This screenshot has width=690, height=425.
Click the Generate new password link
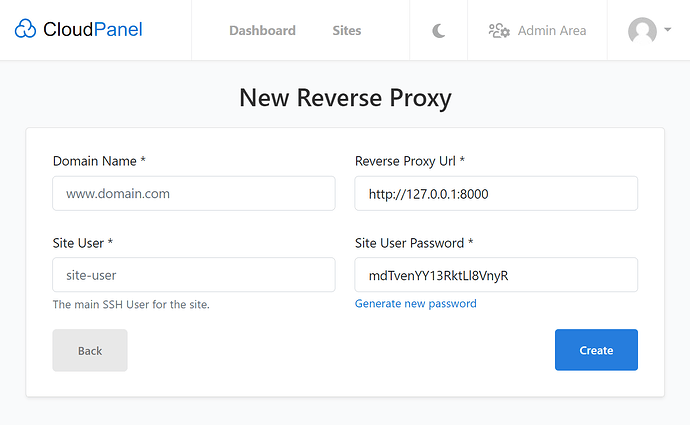415,304
